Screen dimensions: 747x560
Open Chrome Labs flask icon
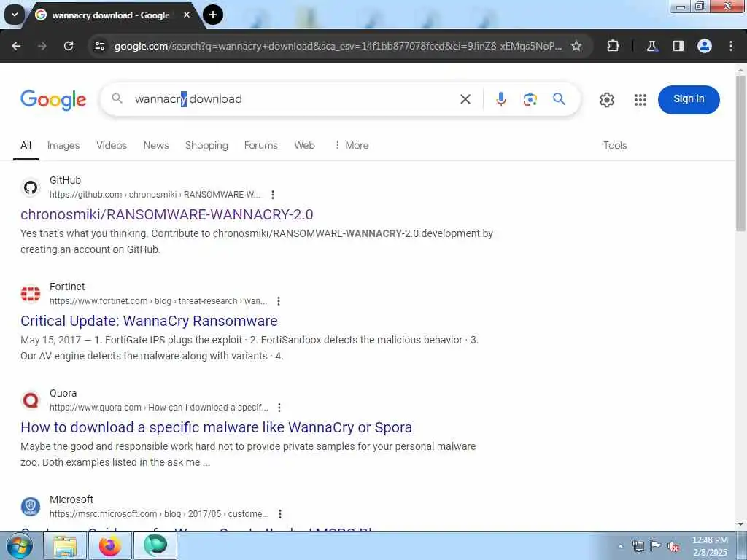point(651,46)
